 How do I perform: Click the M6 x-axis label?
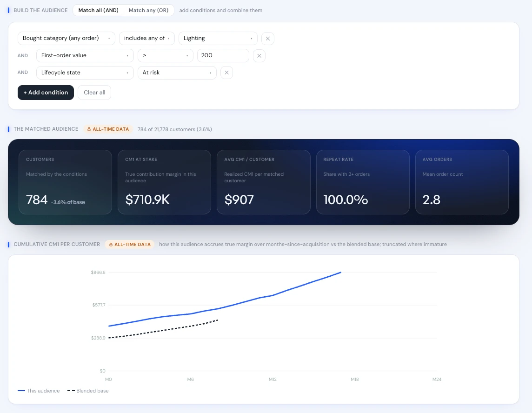(x=190, y=380)
